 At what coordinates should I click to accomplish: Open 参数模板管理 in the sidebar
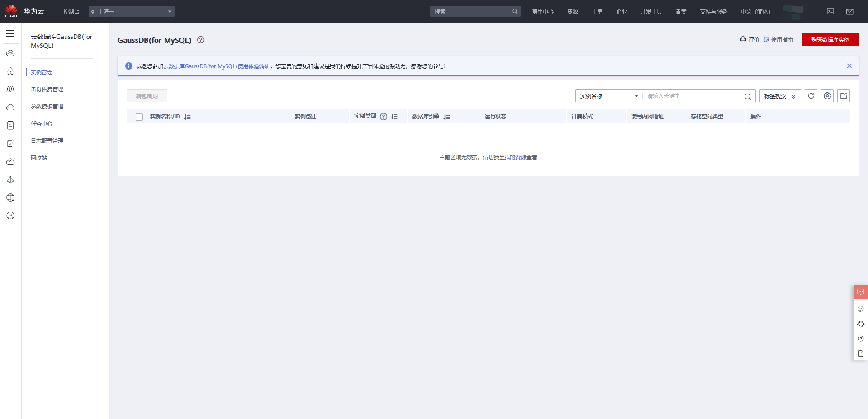pyautogui.click(x=47, y=107)
